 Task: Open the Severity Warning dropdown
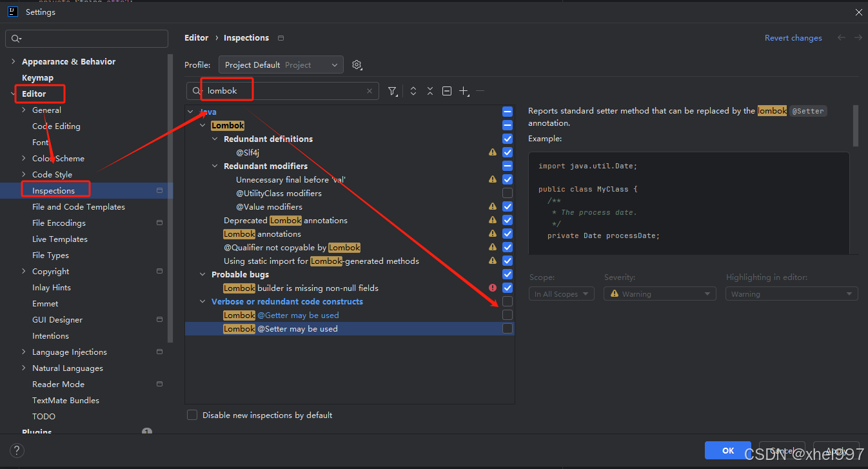pos(660,294)
